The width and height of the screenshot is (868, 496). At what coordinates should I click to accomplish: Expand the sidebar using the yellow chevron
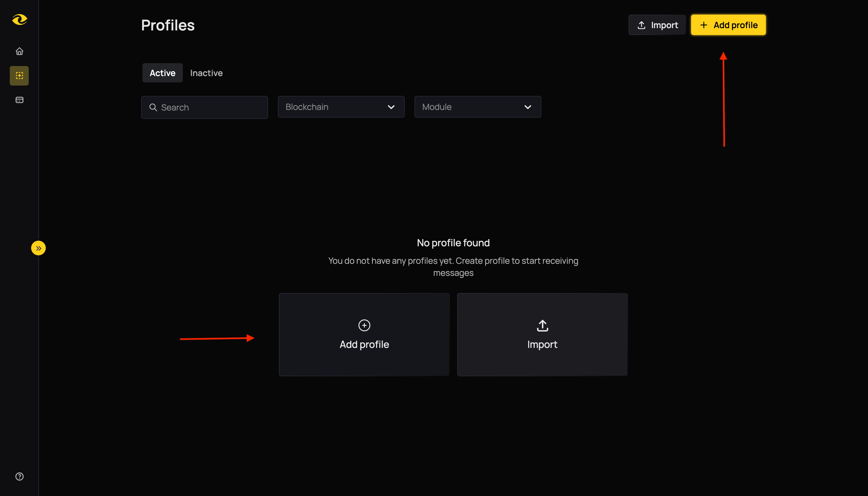[38, 248]
